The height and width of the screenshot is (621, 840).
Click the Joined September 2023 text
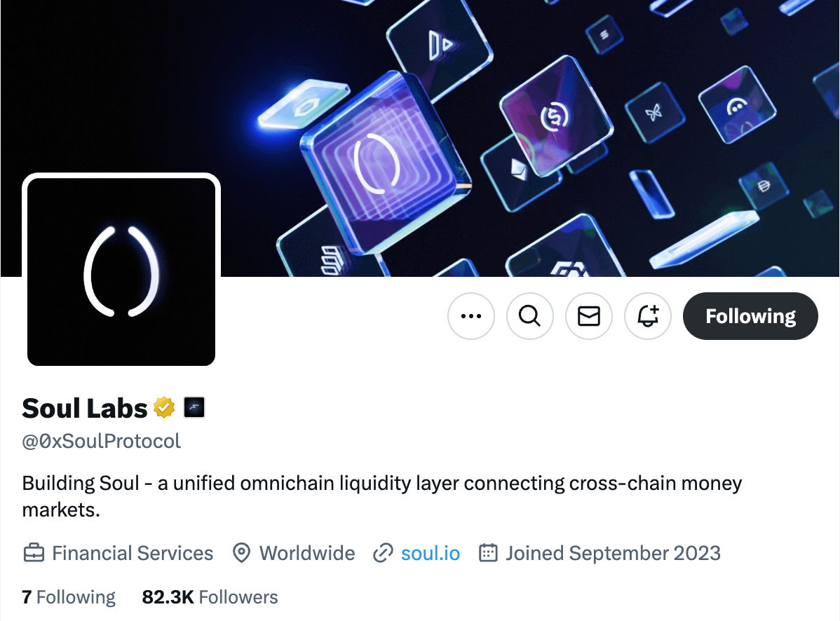click(x=614, y=553)
